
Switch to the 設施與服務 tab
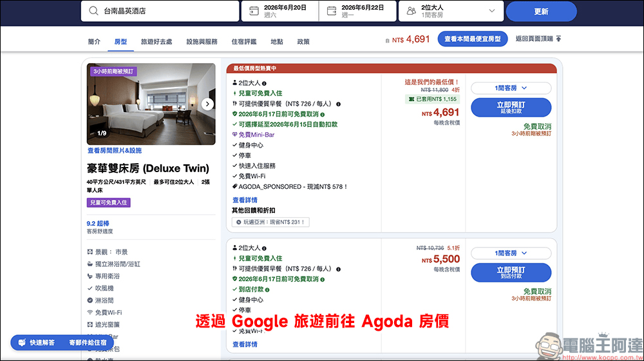click(x=202, y=41)
